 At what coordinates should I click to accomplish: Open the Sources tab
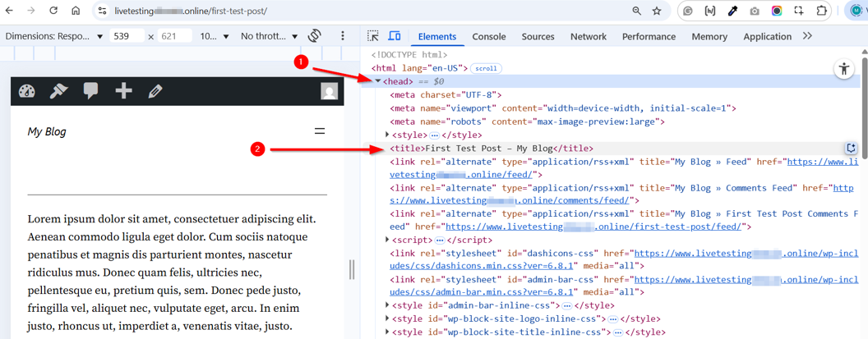(x=538, y=36)
